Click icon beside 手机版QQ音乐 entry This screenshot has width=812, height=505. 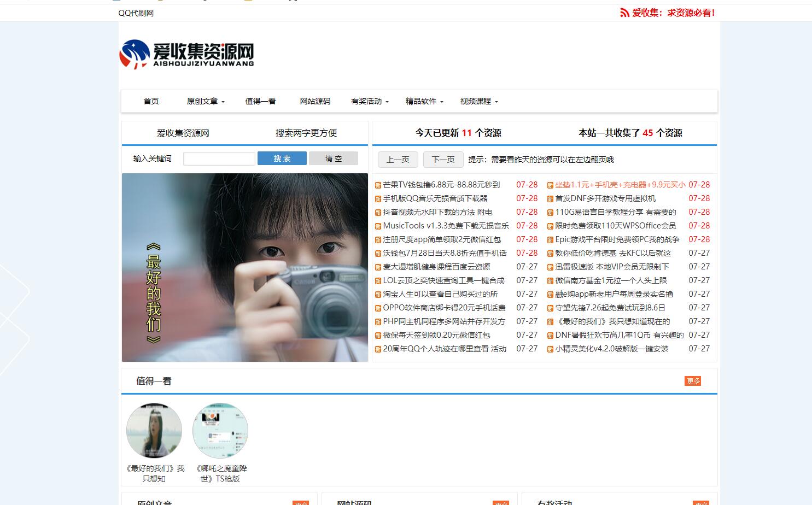(x=378, y=199)
